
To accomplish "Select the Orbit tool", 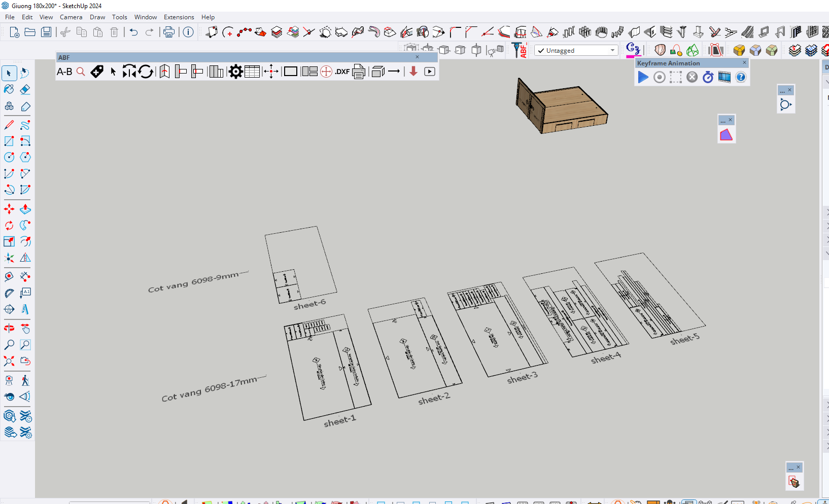I will pos(9,328).
